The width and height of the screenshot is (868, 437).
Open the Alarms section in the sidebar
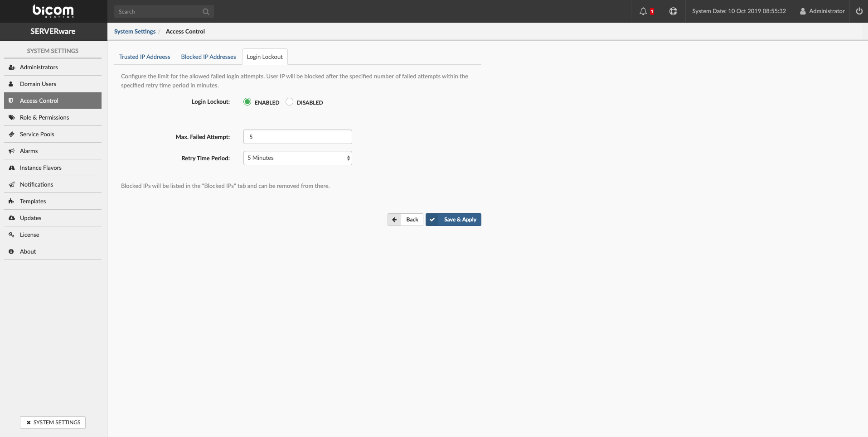click(28, 151)
